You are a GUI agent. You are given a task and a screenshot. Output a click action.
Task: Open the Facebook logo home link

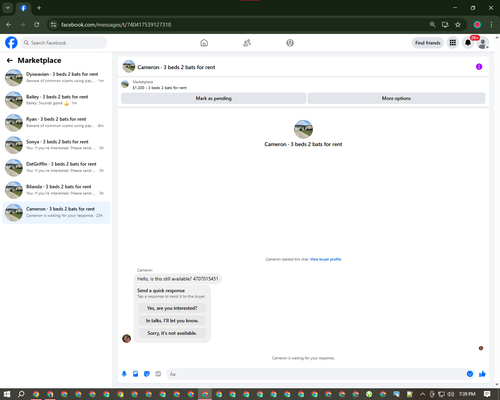click(11, 43)
